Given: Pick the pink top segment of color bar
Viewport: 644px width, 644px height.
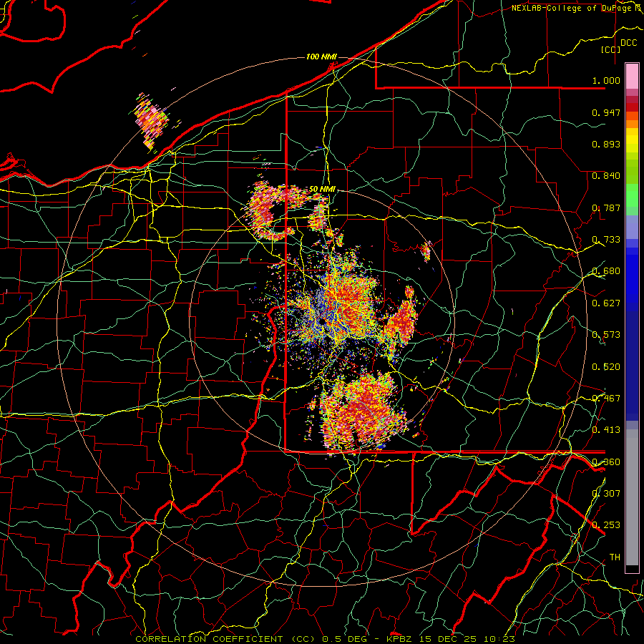Looking at the screenshot, I should [632, 76].
